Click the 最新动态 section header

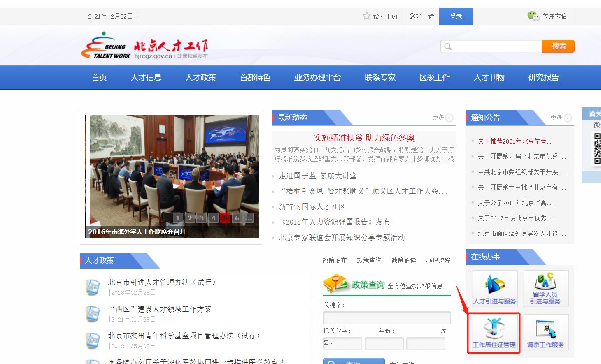tap(293, 117)
